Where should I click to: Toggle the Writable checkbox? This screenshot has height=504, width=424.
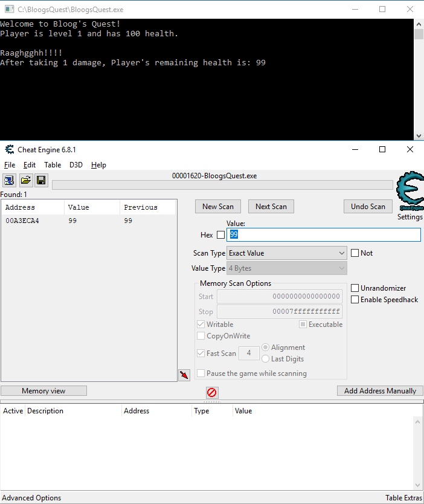pyautogui.click(x=201, y=325)
